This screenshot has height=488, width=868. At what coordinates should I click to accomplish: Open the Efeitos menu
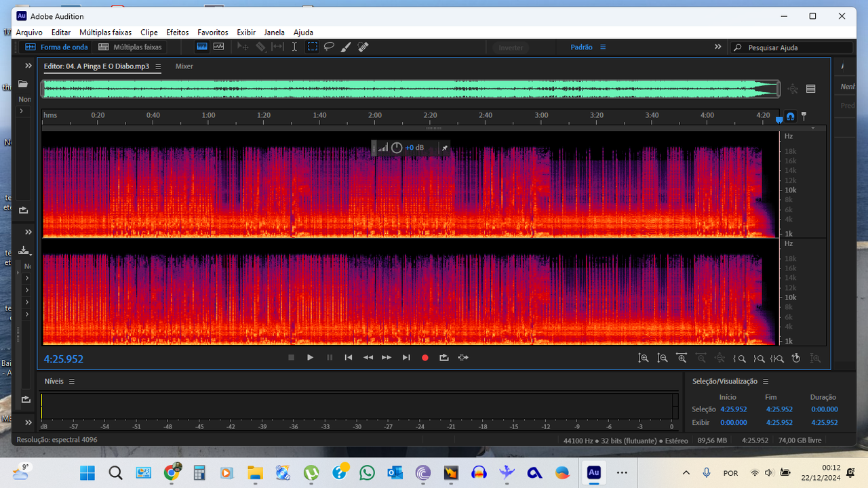pyautogui.click(x=178, y=32)
